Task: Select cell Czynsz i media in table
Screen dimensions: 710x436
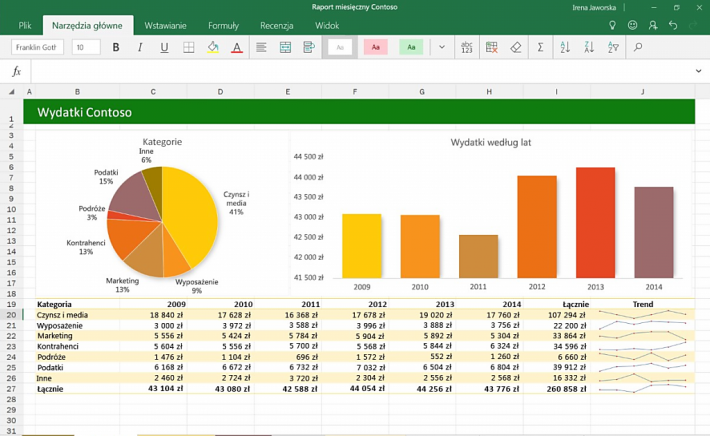Action: [77, 315]
